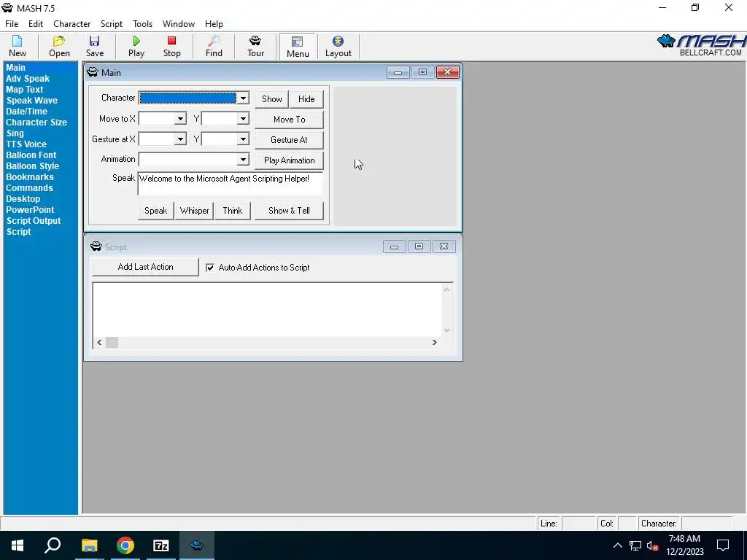This screenshot has width=747, height=560.
Task: Launch Google Chrome from the taskbar
Action: click(x=125, y=545)
